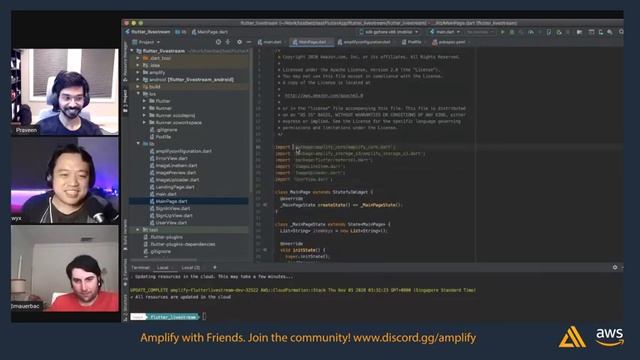
Task: Open the pubspec.yaml editor tab
Action: (x=451, y=42)
